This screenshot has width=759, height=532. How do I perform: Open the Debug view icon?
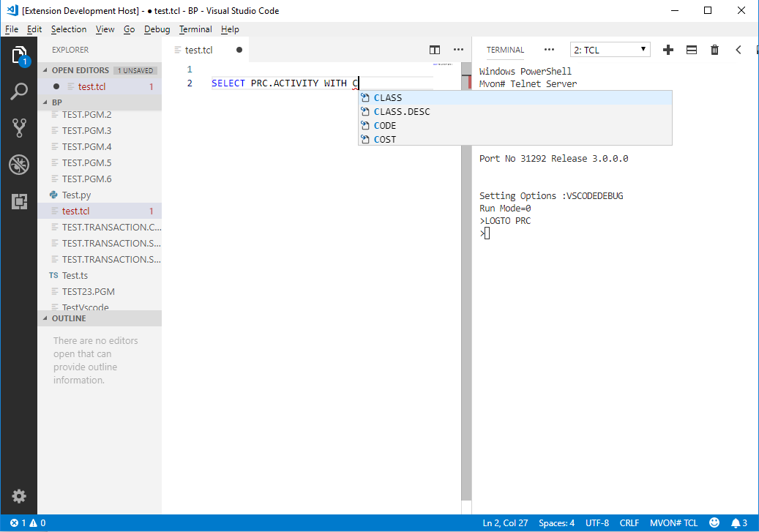19,165
